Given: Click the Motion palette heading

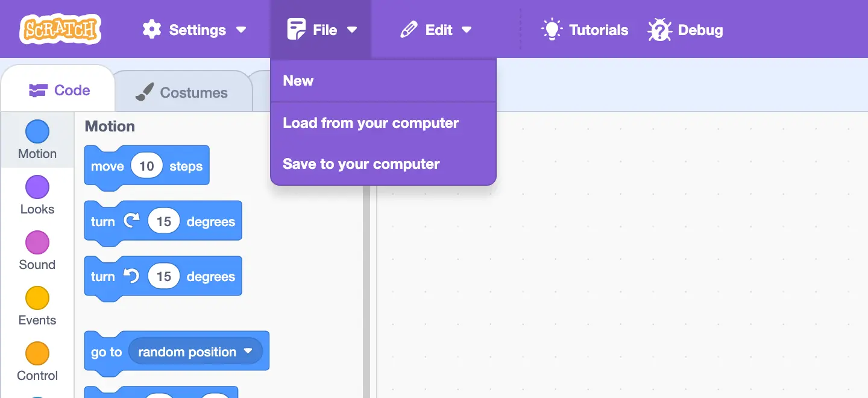Looking at the screenshot, I should click(x=110, y=126).
